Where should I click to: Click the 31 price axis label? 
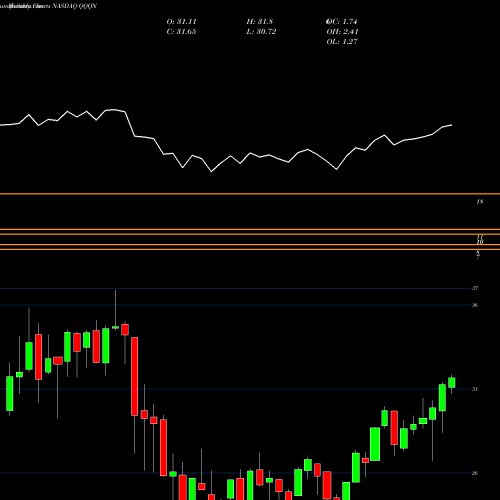coord(475,389)
